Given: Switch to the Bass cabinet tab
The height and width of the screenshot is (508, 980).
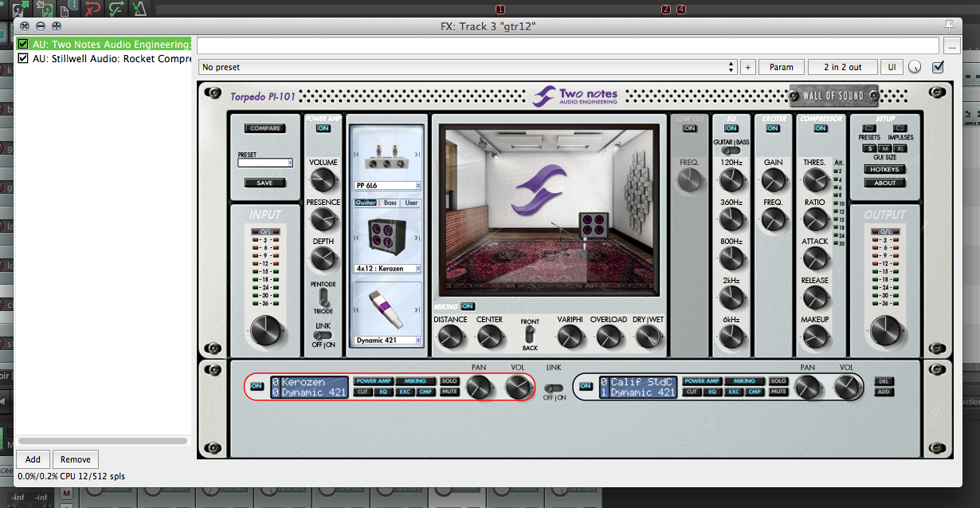Looking at the screenshot, I should (390, 203).
